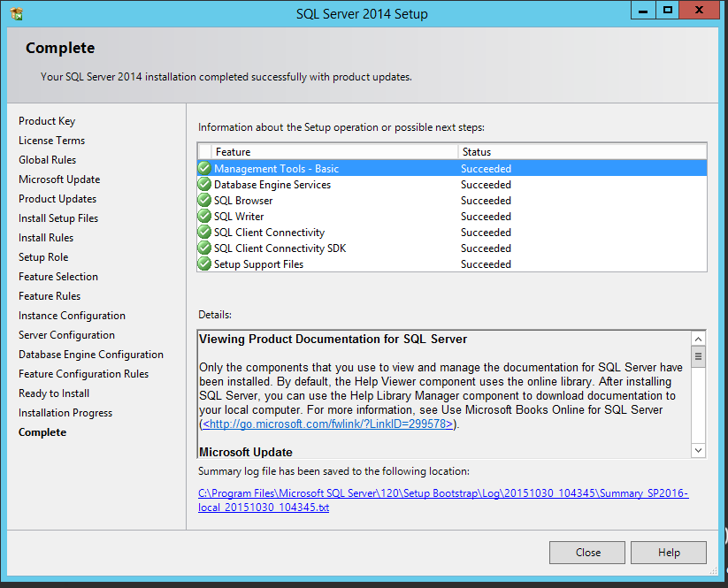Click Succeeded status for SQL Client Connectivity
The height and width of the screenshot is (588, 728).
[x=486, y=232]
